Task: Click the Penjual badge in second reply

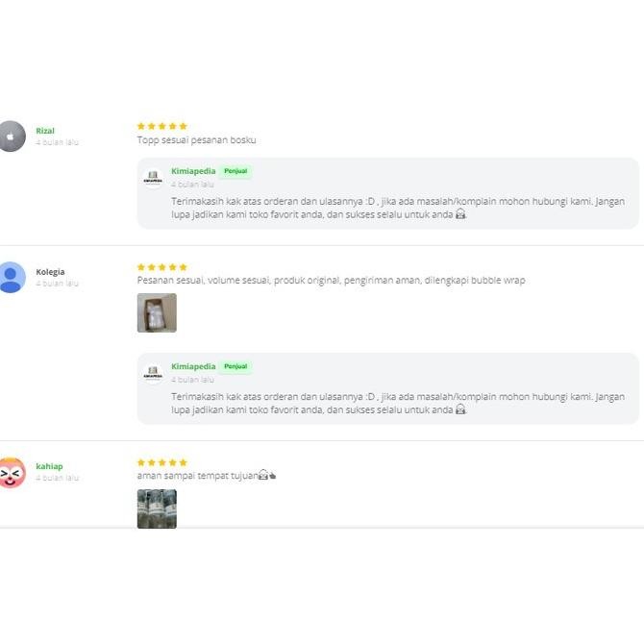Action: click(x=235, y=366)
